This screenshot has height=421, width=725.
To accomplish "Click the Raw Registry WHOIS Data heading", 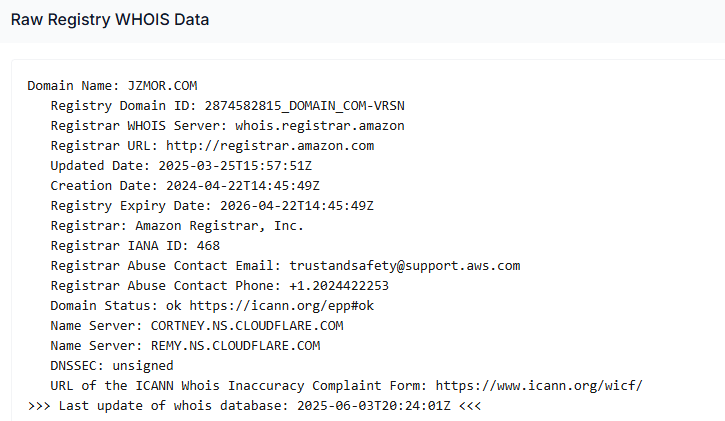I will (x=110, y=19).
